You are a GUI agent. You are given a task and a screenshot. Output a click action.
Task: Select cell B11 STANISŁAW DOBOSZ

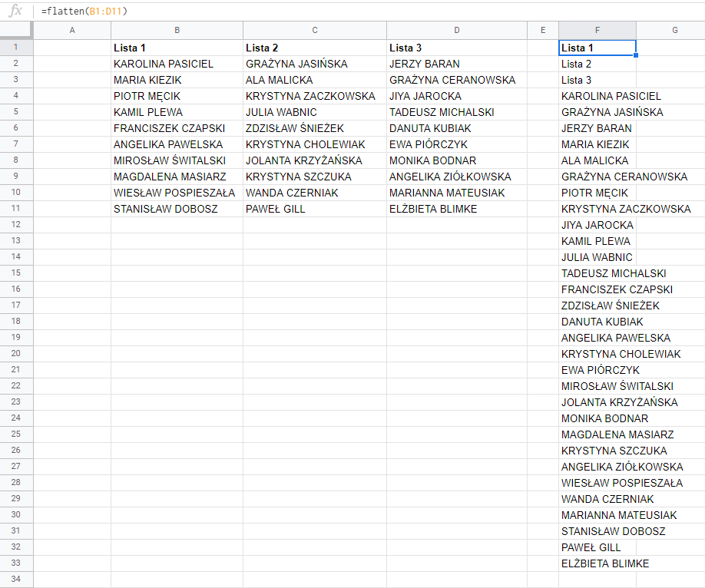(177, 209)
